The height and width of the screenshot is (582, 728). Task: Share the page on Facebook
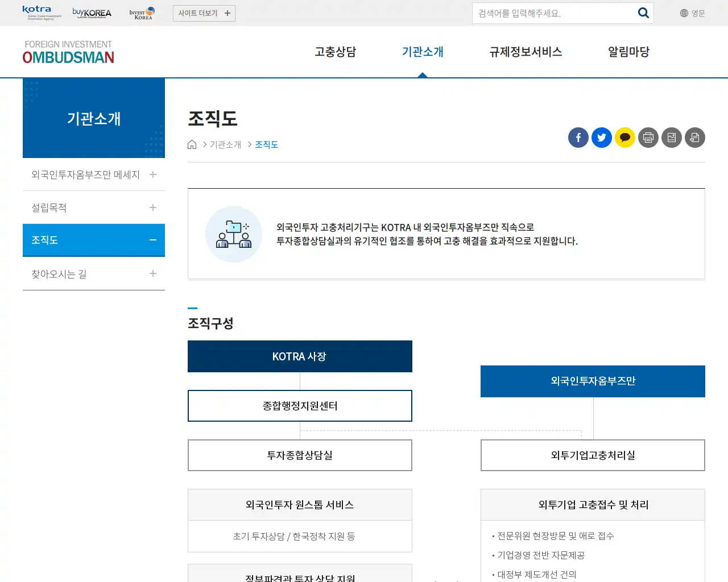click(x=578, y=138)
